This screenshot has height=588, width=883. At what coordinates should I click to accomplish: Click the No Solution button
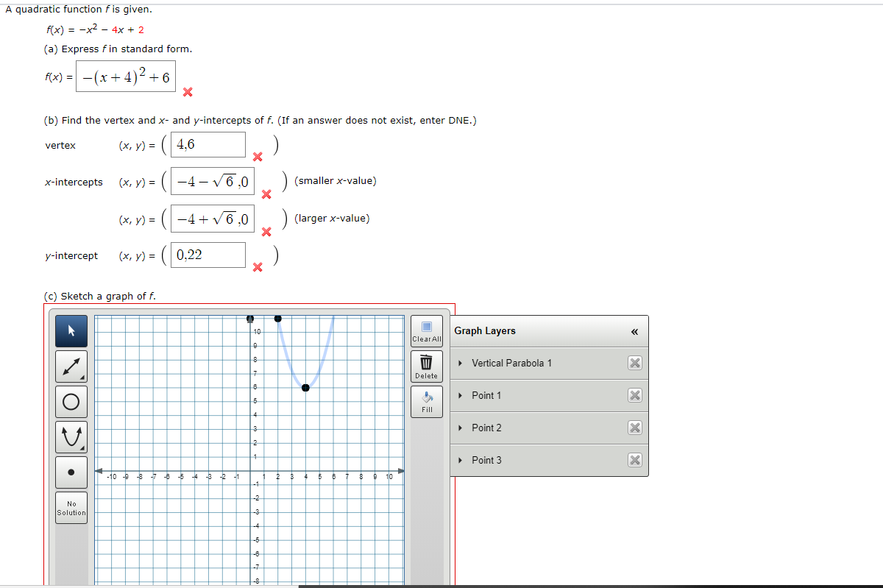click(71, 508)
